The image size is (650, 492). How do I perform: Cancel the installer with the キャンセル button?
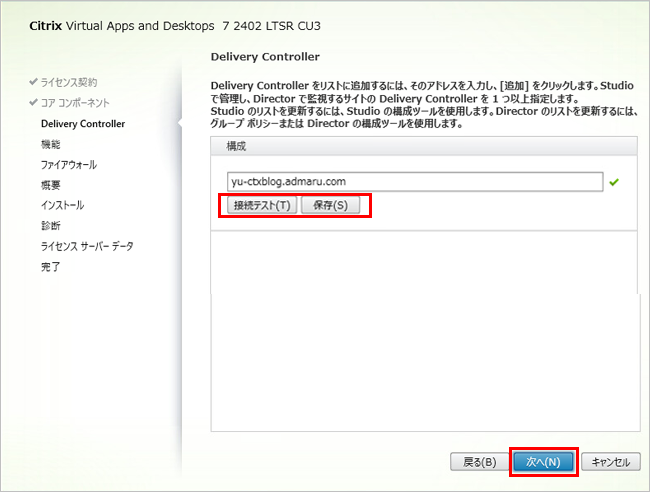[x=610, y=462]
